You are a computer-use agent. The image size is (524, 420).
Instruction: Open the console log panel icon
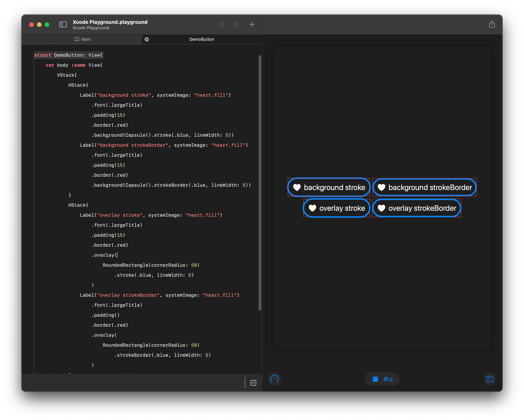point(490,379)
